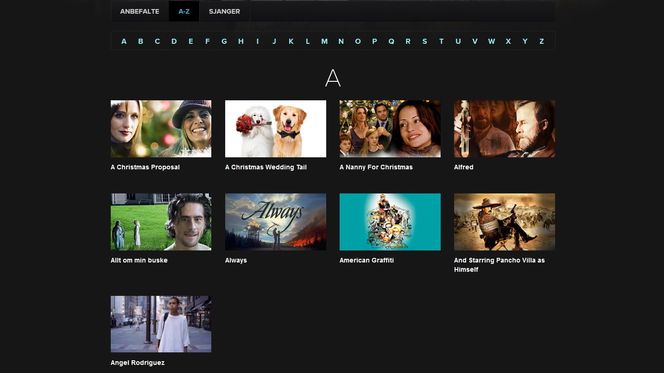Viewport: 664px width, 373px height.
Task: Open the A Nanny For Christmas thumbnail
Action: [390, 129]
